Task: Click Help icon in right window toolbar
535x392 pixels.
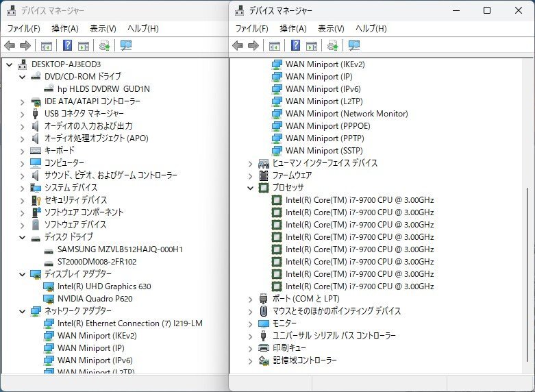Action: pos(295,45)
